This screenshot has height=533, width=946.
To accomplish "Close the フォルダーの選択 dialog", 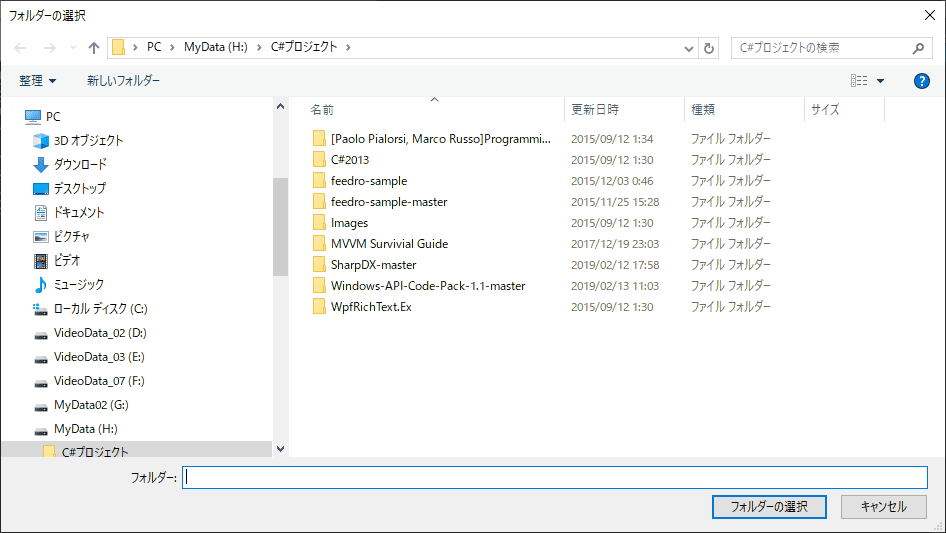I will [x=930, y=15].
